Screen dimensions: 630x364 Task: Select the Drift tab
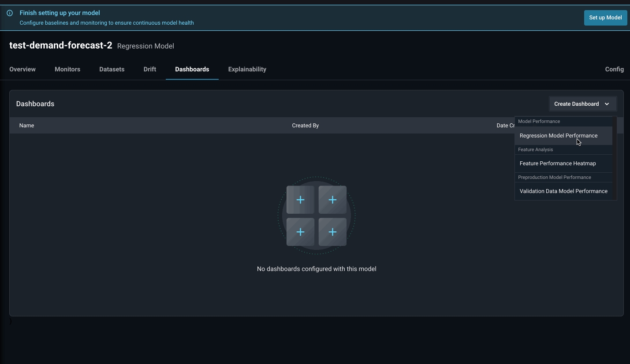pyautogui.click(x=149, y=69)
